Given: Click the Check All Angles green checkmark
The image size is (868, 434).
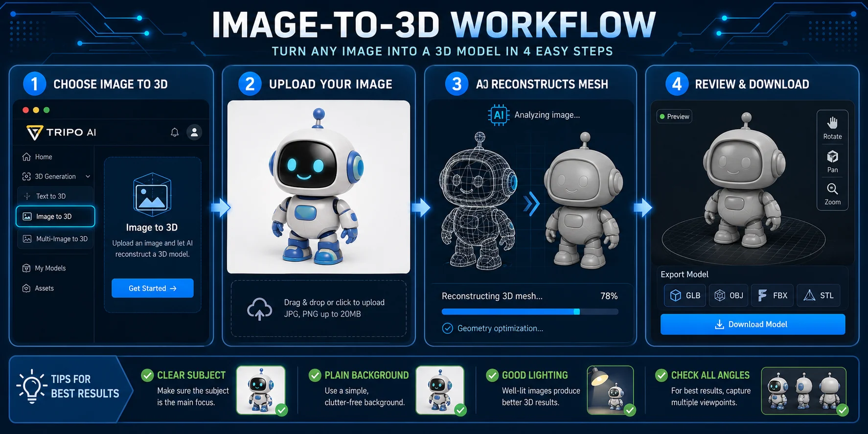Looking at the screenshot, I should click(662, 375).
